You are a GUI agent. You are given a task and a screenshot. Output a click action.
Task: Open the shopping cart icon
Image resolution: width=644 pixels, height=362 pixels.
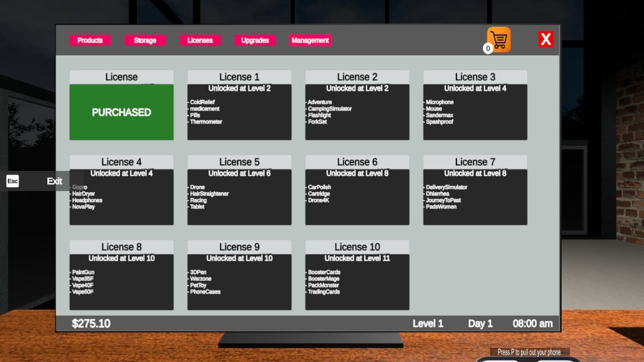(x=499, y=40)
